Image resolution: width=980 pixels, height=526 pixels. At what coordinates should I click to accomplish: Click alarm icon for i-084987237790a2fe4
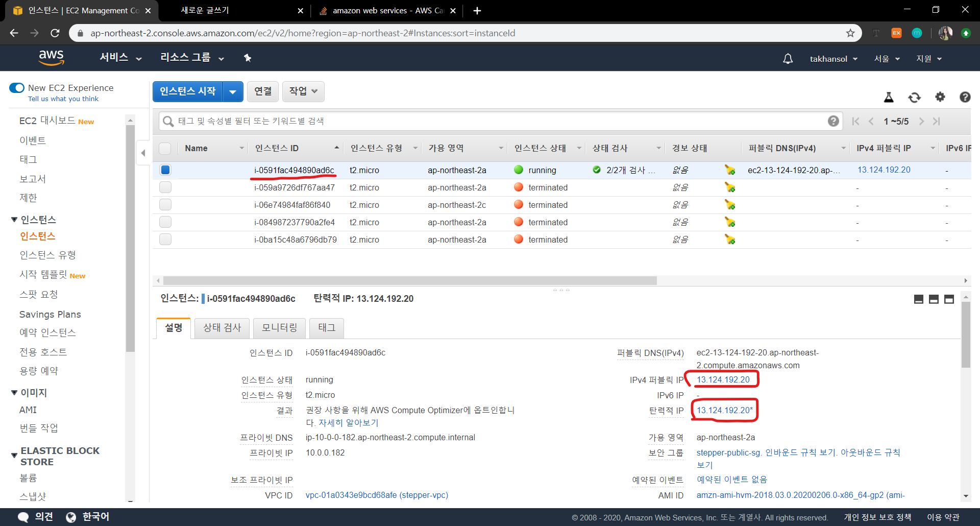click(x=730, y=222)
